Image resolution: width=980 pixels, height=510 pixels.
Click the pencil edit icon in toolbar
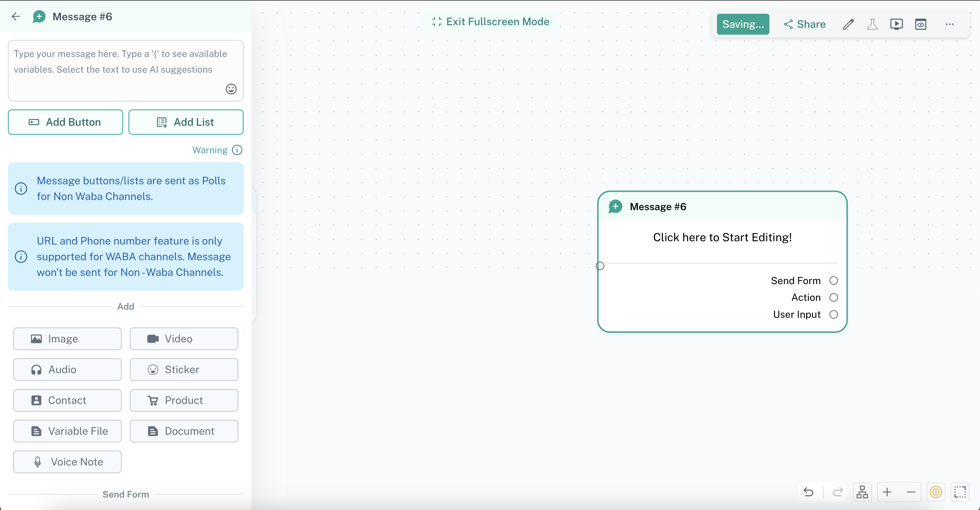(x=848, y=24)
